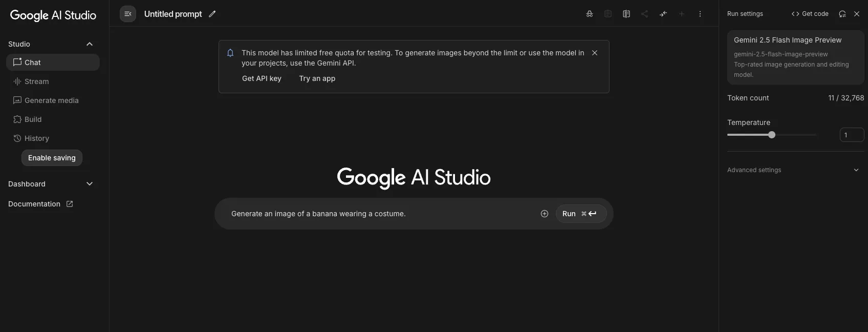Click Try an app link
Image resolution: width=868 pixels, height=332 pixels.
pyautogui.click(x=317, y=78)
